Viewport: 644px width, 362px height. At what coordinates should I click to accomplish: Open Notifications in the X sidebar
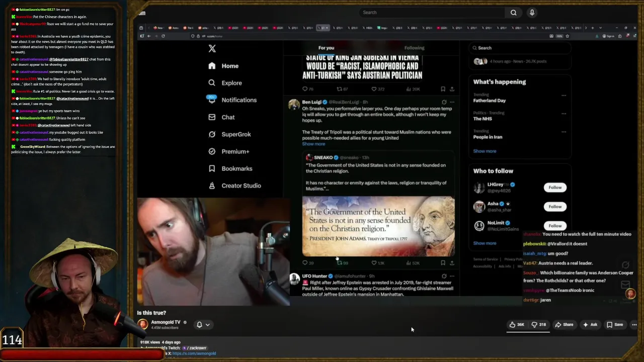232,100
